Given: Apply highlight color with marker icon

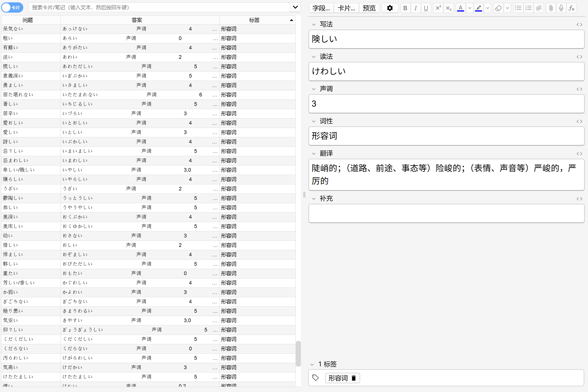Looking at the screenshot, I should click(478, 8).
